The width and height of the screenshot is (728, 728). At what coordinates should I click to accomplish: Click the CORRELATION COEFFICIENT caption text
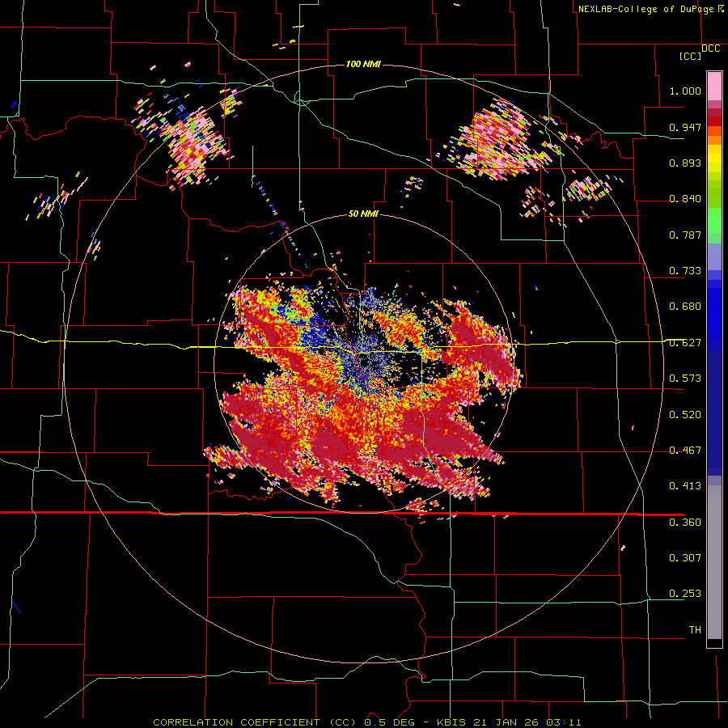236,722
